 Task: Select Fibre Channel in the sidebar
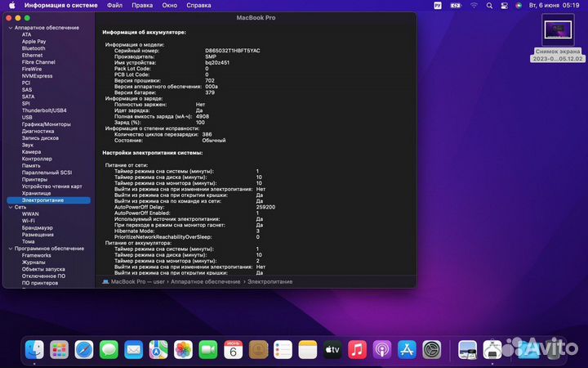click(38, 62)
